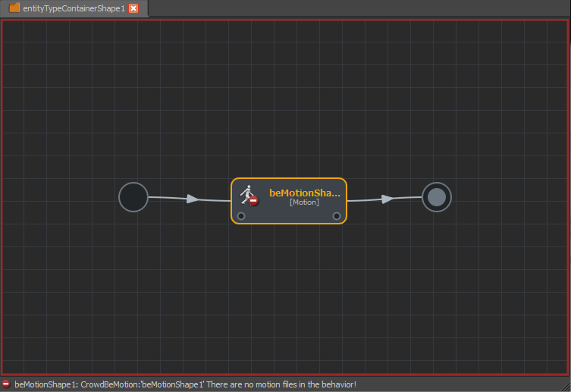This screenshot has width=571, height=392.
Task: Click red error badge on motion node
Action: [x=253, y=201]
